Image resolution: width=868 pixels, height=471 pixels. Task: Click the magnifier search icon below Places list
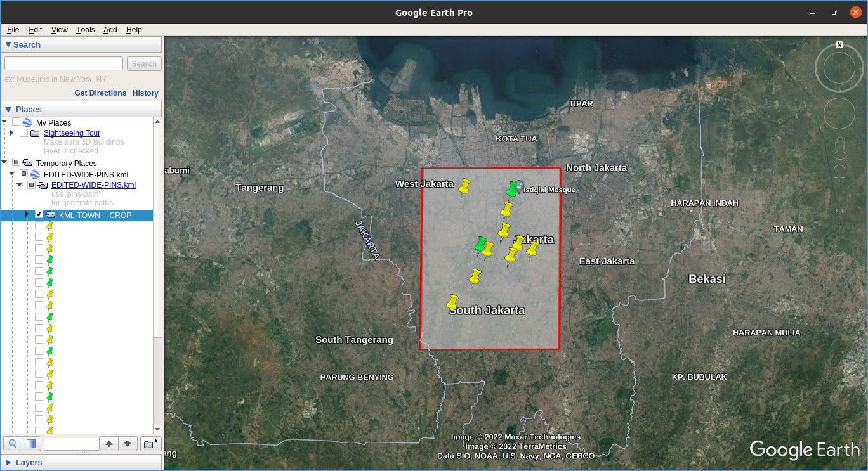point(13,444)
